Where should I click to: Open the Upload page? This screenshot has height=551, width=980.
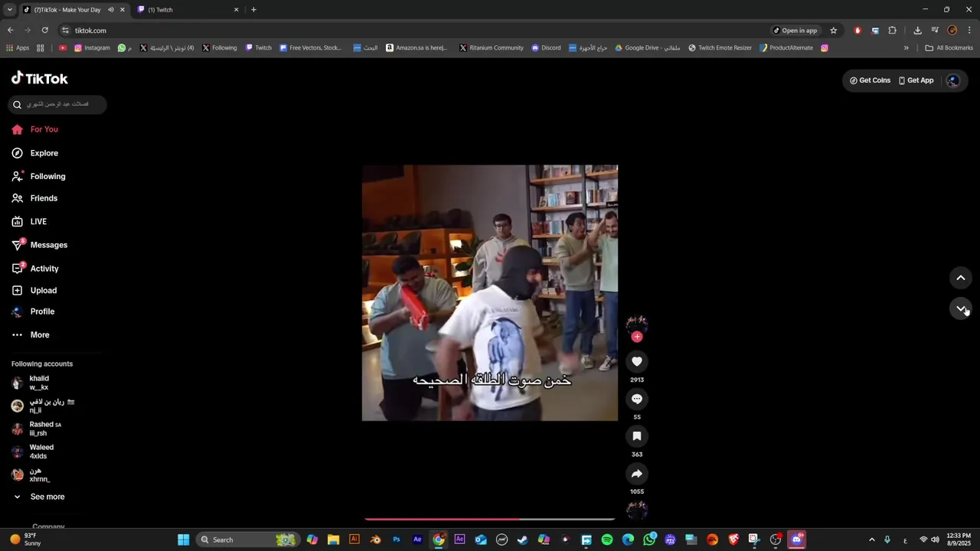pyautogui.click(x=34, y=290)
